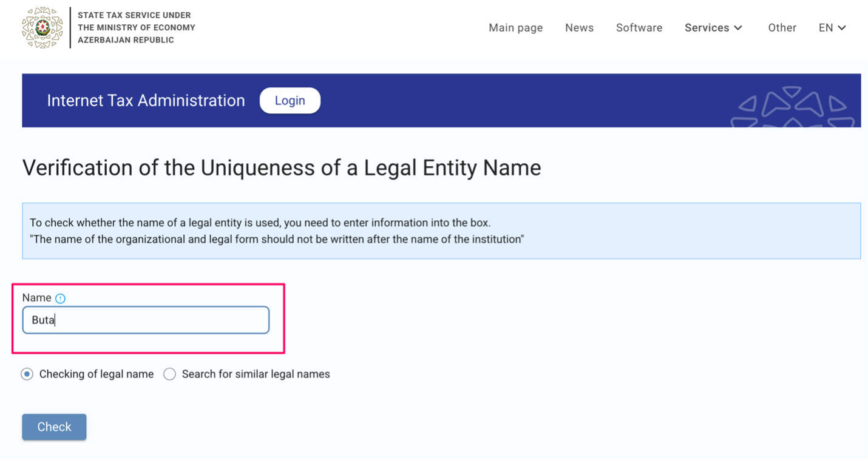Open the News navigation item
The width and height of the screenshot is (868, 461).
(579, 28)
